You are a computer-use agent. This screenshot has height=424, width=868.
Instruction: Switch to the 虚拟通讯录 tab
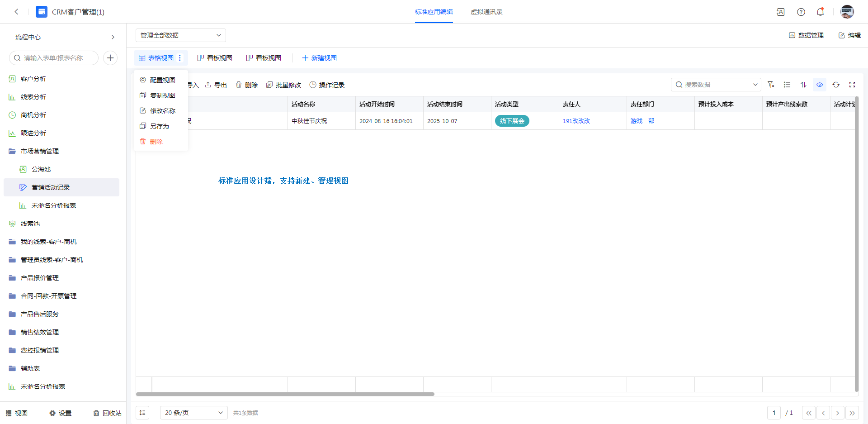tap(486, 12)
